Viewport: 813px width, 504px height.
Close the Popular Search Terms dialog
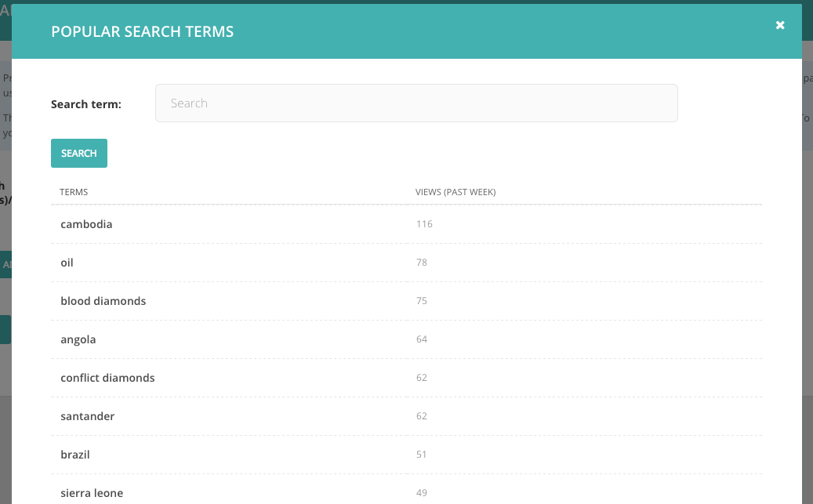[x=780, y=24]
